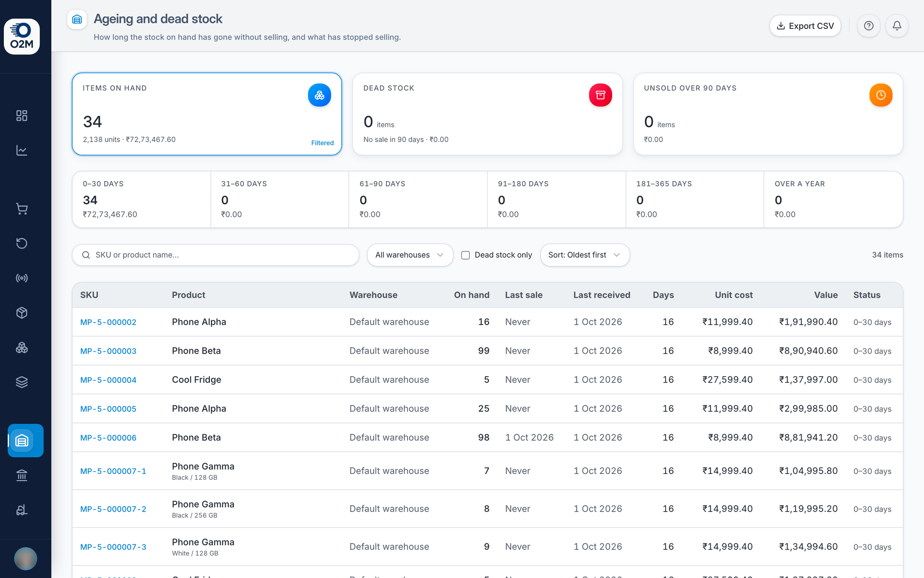Click the orange clock icon on Unsold card
The width and height of the screenshot is (924, 578).
(x=881, y=95)
